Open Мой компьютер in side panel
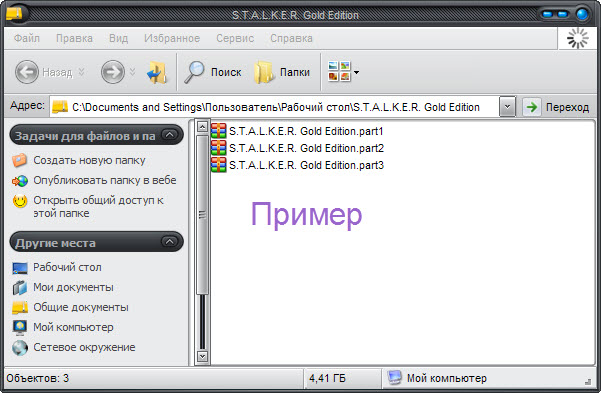The image size is (601, 393). coord(73,327)
